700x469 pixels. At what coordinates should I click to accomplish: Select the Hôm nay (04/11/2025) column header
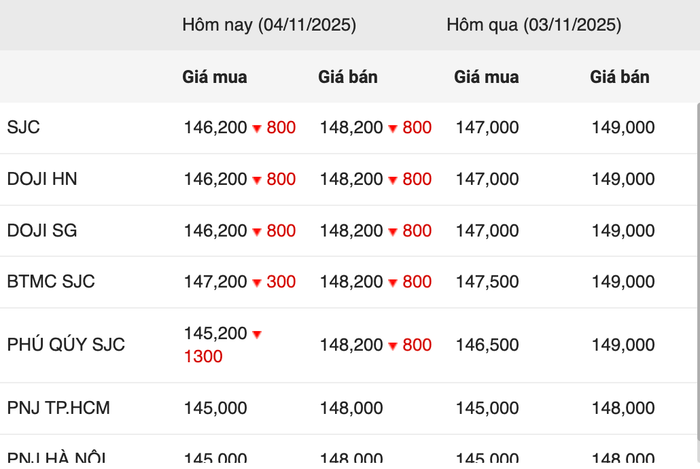pyautogui.click(x=269, y=25)
